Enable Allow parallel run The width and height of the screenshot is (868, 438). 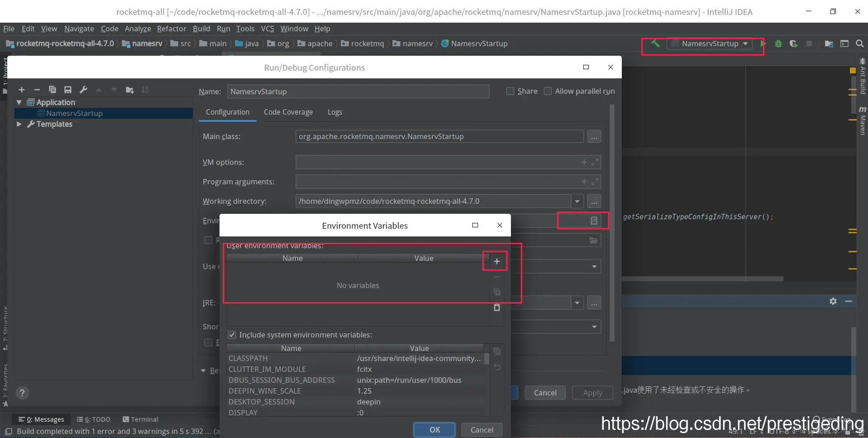(548, 91)
